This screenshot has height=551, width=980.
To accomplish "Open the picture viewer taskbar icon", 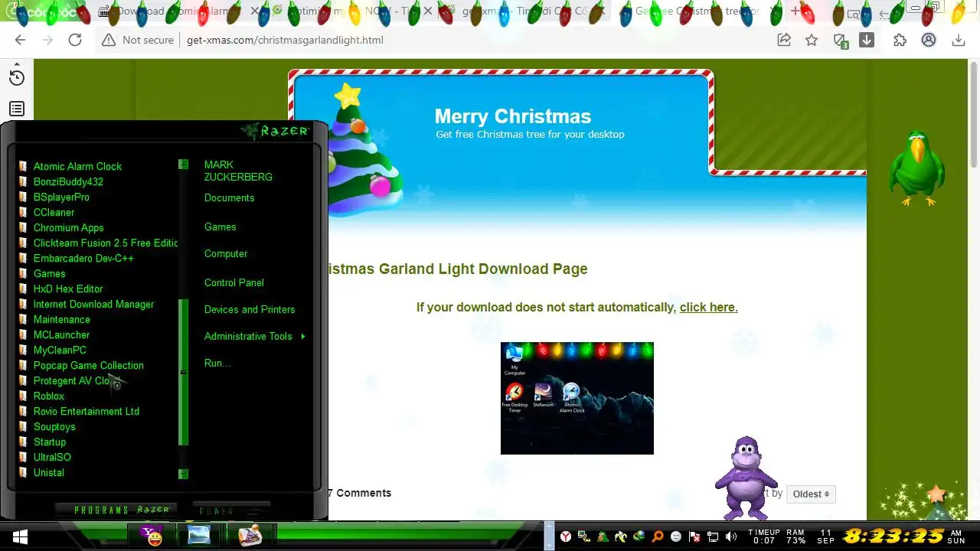I will pos(199,536).
